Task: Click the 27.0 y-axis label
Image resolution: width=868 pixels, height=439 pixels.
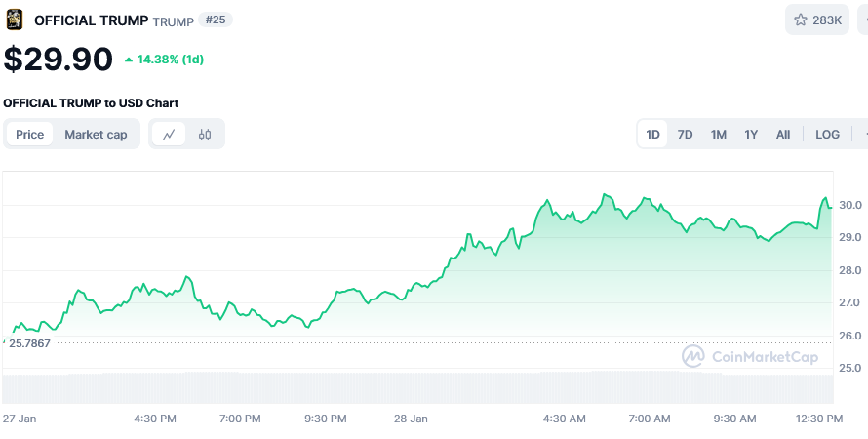Action: click(850, 302)
